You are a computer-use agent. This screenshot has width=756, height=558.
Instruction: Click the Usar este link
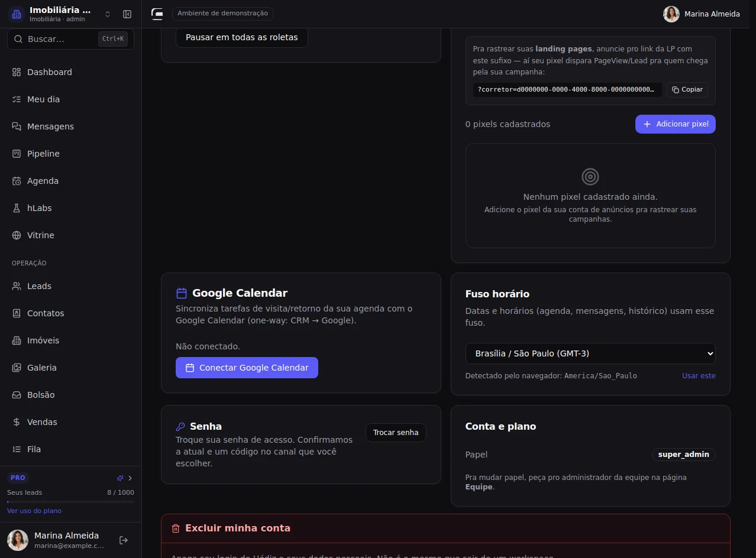699,376
